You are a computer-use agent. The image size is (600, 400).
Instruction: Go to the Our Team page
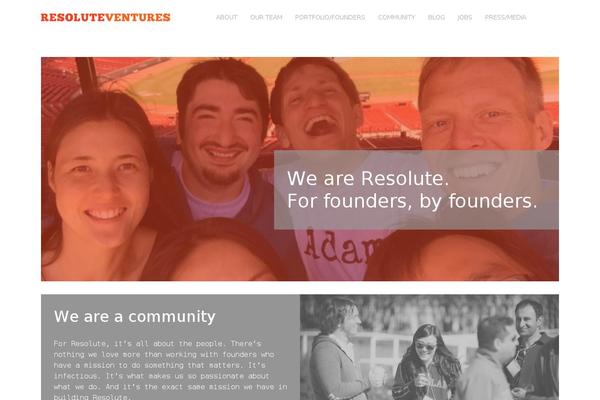266,18
